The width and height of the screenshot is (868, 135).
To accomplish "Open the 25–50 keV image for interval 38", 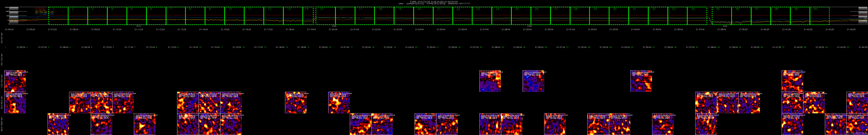I will coord(814,102).
